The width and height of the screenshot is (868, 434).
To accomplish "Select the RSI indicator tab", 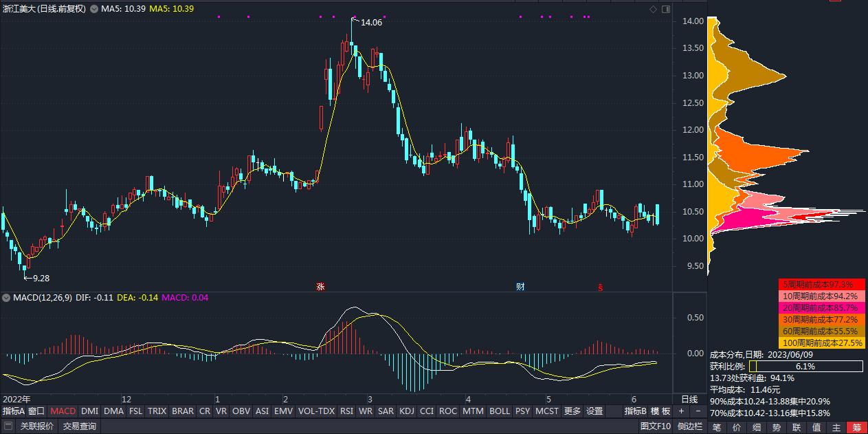I will pos(346,411).
